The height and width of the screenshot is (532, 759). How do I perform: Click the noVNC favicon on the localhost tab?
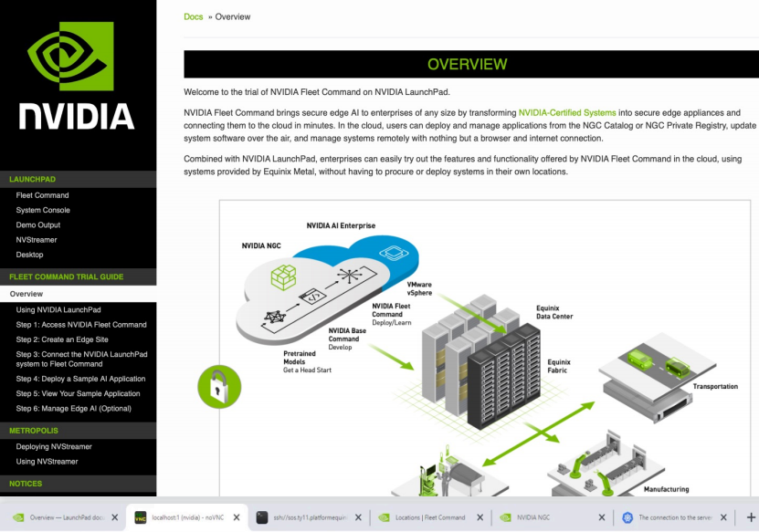(x=139, y=516)
